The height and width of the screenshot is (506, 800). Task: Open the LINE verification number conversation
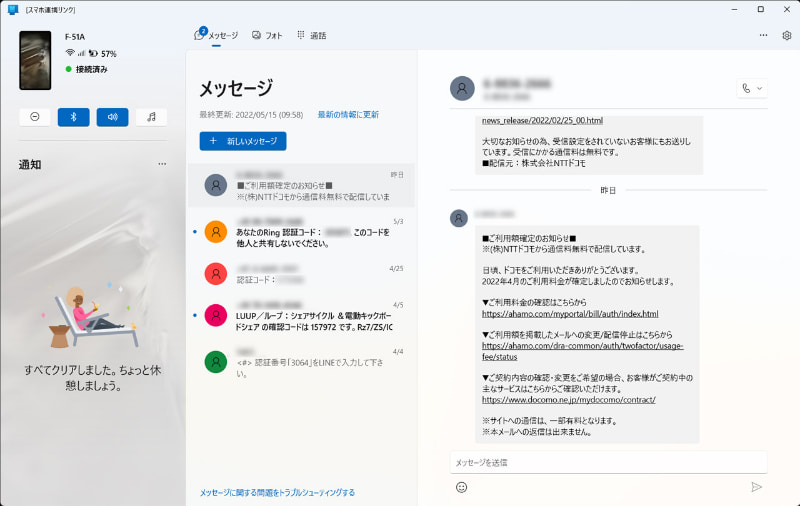click(301, 362)
